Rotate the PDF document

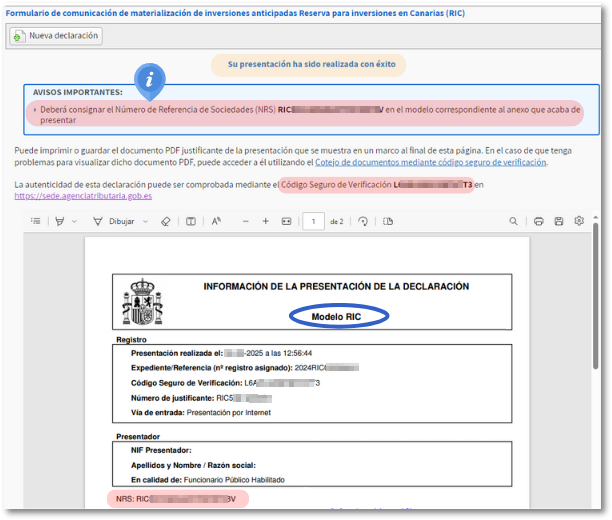click(363, 221)
